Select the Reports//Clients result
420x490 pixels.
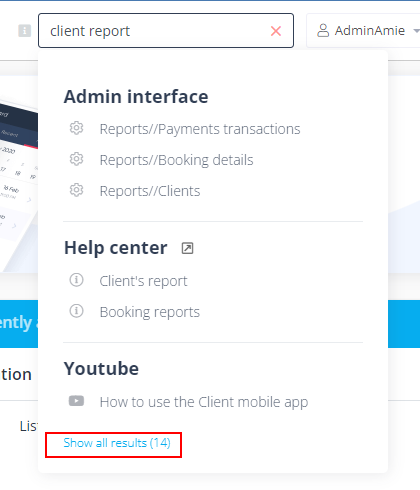click(150, 191)
